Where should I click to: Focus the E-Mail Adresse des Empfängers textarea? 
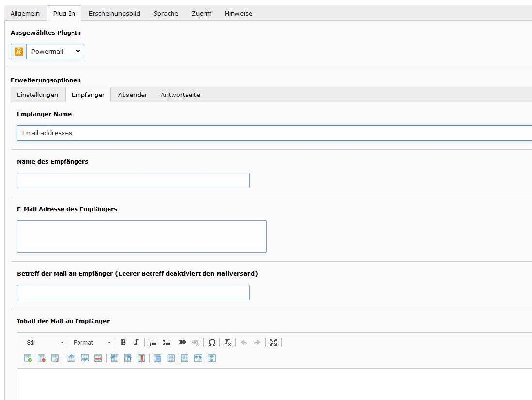pyautogui.click(x=141, y=236)
